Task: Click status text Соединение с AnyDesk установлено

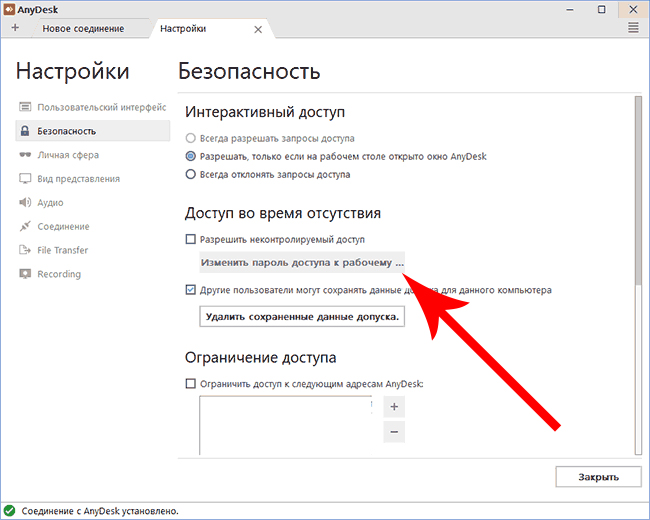Action: (100, 511)
